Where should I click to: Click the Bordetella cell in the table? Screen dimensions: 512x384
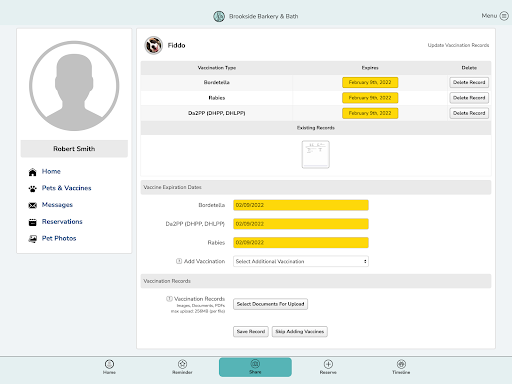click(217, 82)
